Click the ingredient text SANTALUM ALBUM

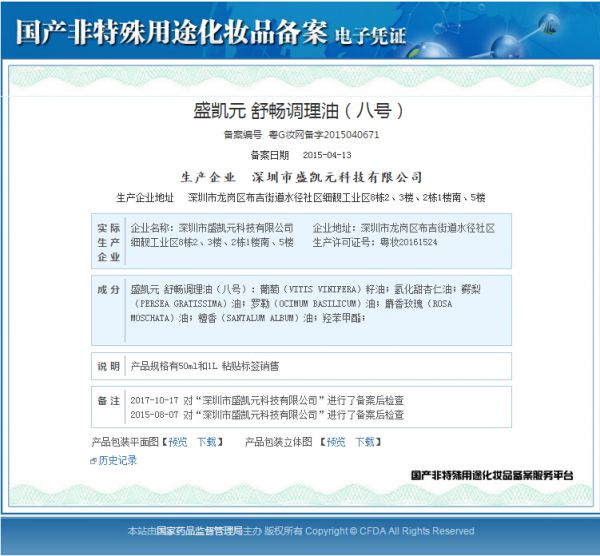pos(262,318)
